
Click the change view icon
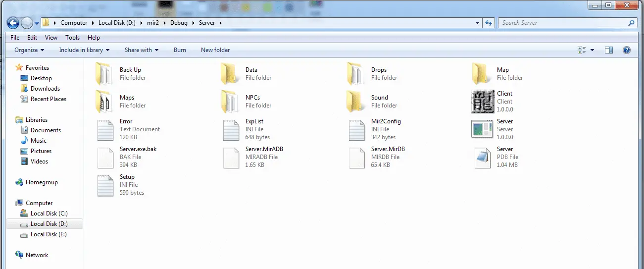(x=582, y=50)
